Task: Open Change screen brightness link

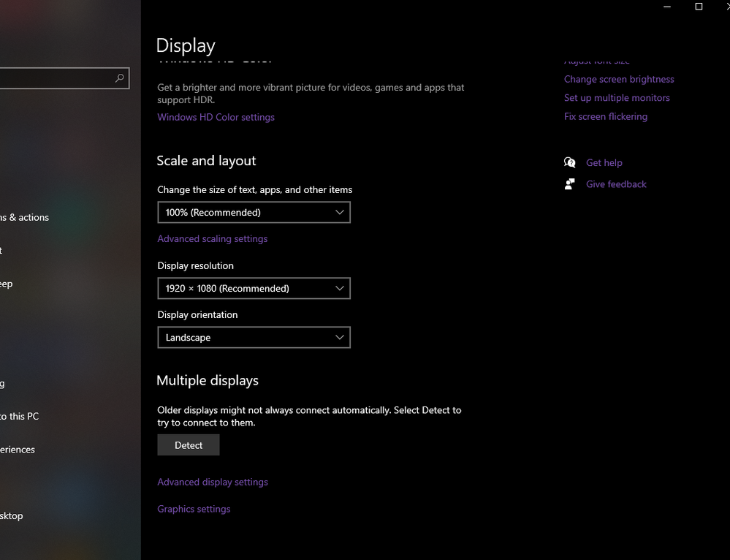Action: pyautogui.click(x=619, y=79)
